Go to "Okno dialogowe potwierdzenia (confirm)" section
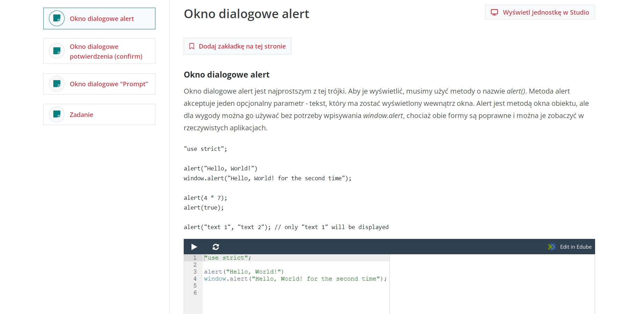The width and height of the screenshot is (644, 314). [106, 51]
